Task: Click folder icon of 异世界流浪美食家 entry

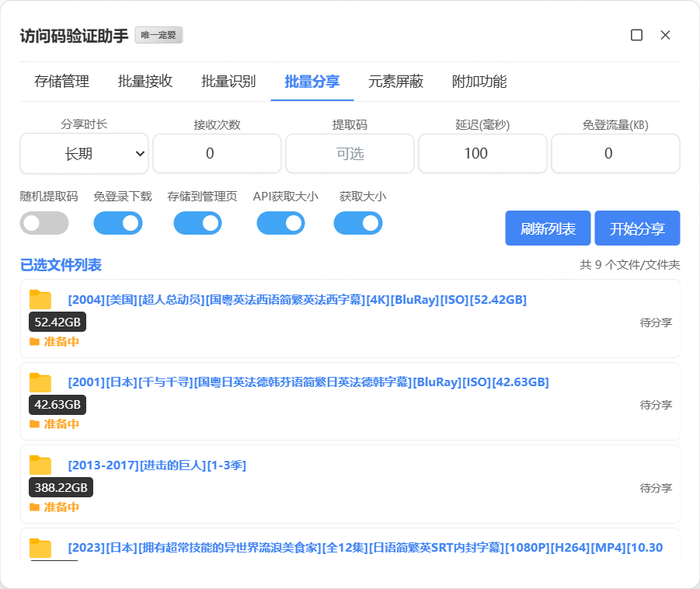Action: coord(40,548)
